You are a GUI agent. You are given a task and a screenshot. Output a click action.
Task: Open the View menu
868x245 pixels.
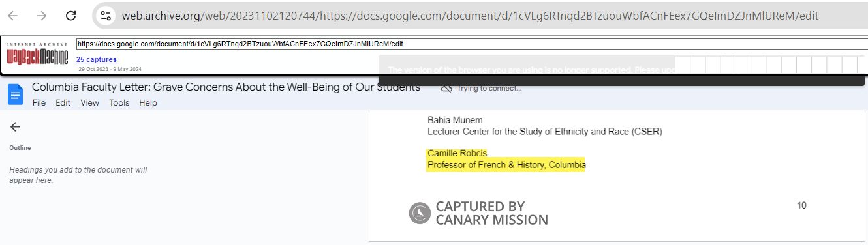coord(90,103)
